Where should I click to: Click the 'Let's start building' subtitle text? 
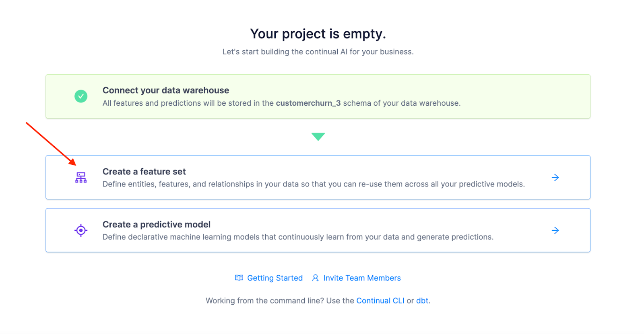coord(318,52)
